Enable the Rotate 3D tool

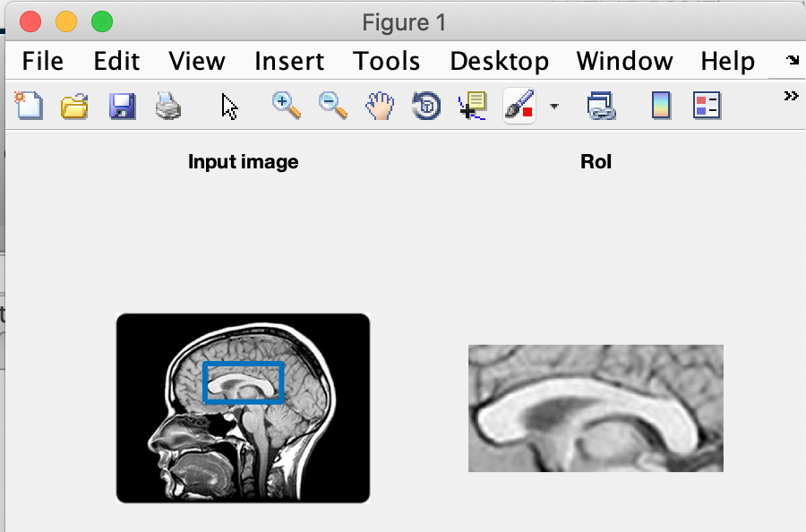tap(426, 106)
